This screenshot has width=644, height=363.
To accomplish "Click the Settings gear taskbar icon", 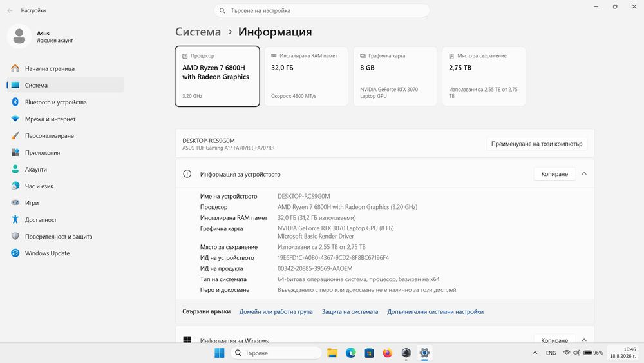I will coord(424,353).
